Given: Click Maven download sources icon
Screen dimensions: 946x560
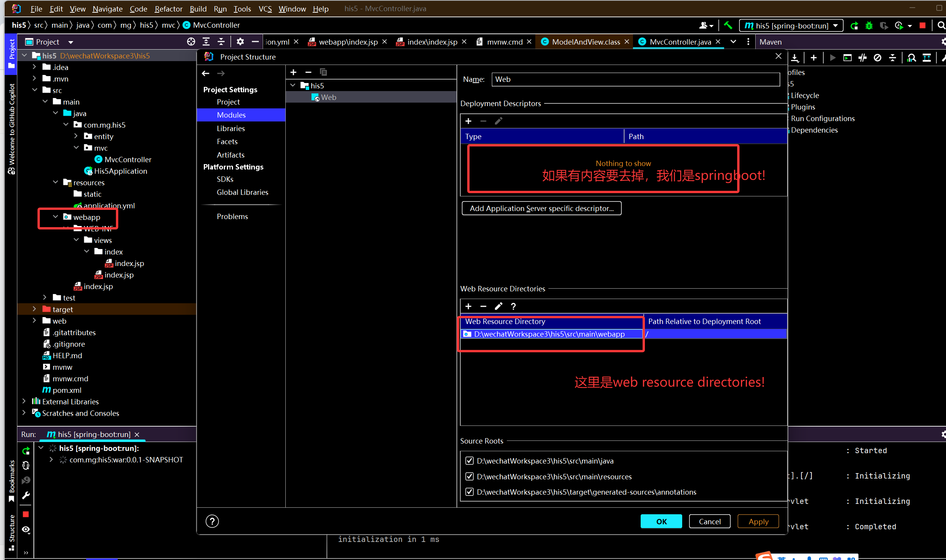Looking at the screenshot, I should (795, 58).
